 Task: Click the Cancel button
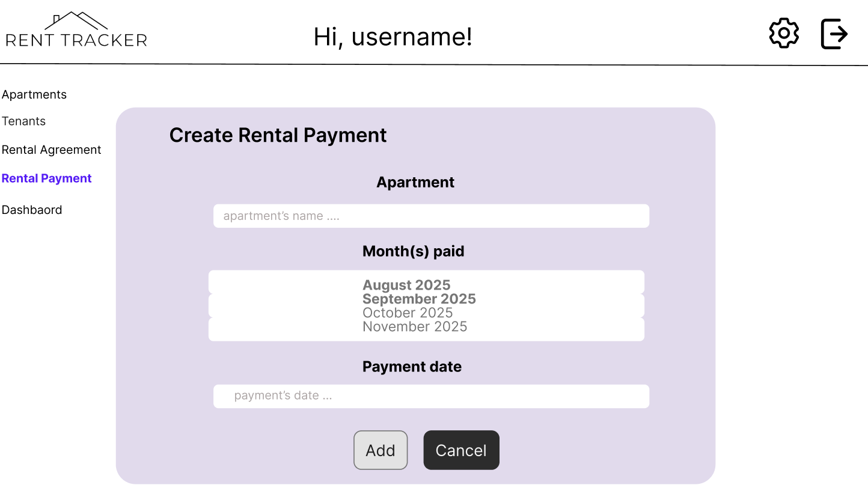461,450
